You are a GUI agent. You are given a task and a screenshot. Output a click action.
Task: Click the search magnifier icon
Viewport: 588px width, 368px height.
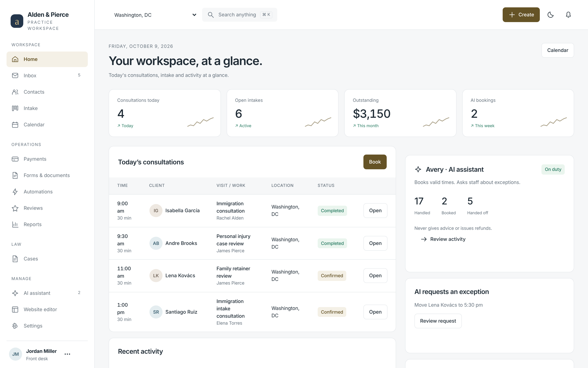click(211, 15)
